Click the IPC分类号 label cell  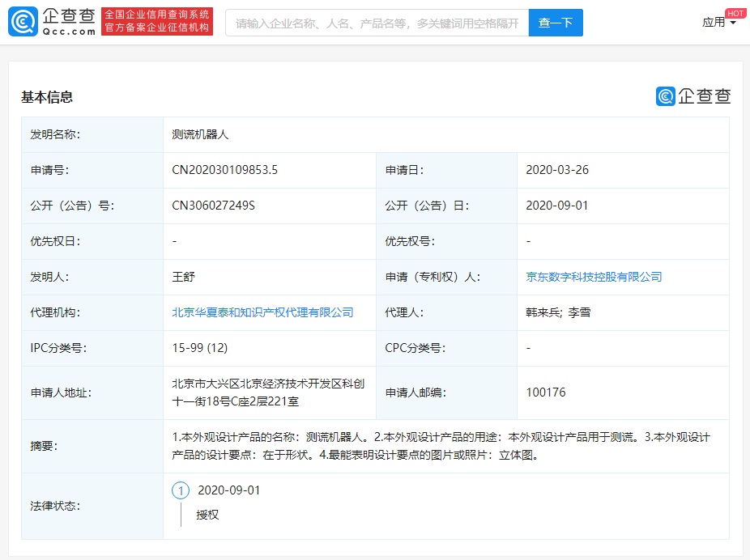(x=92, y=348)
